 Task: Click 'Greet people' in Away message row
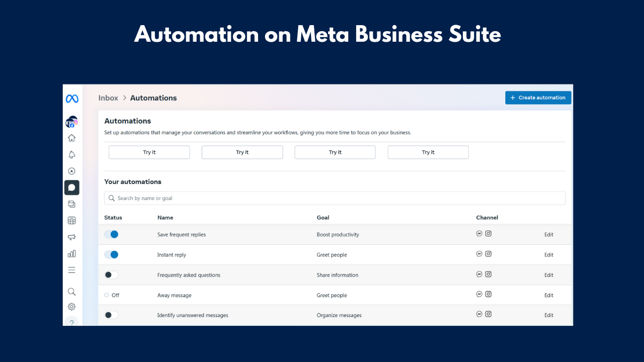coord(332,295)
